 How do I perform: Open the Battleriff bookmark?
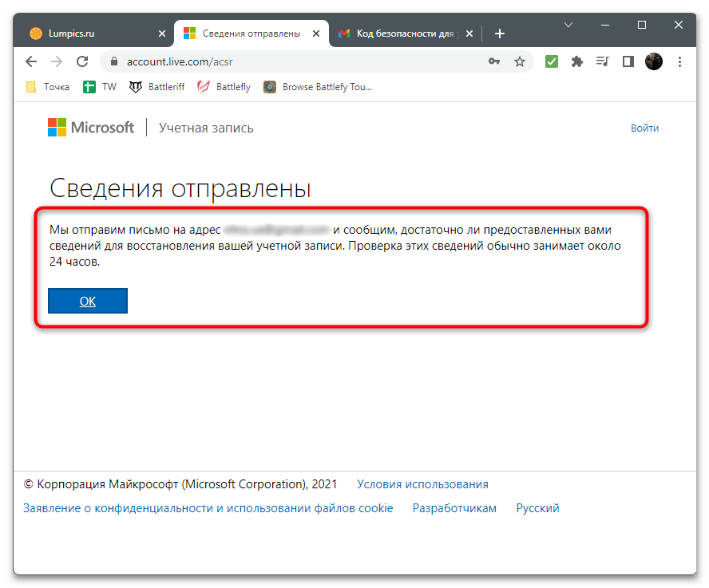pos(157,87)
